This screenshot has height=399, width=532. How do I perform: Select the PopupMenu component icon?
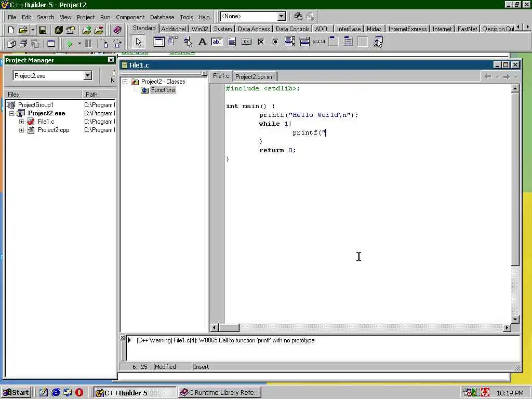pos(188,42)
